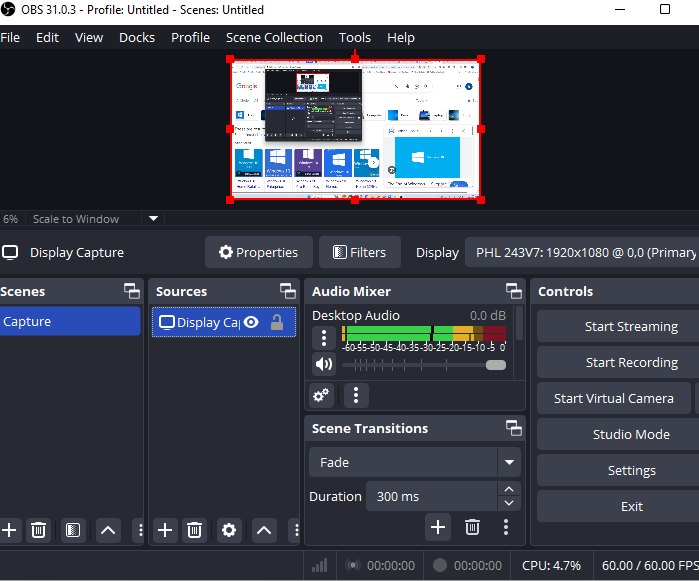Open the Profile menu
699x581 pixels.
pyautogui.click(x=190, y=37)
